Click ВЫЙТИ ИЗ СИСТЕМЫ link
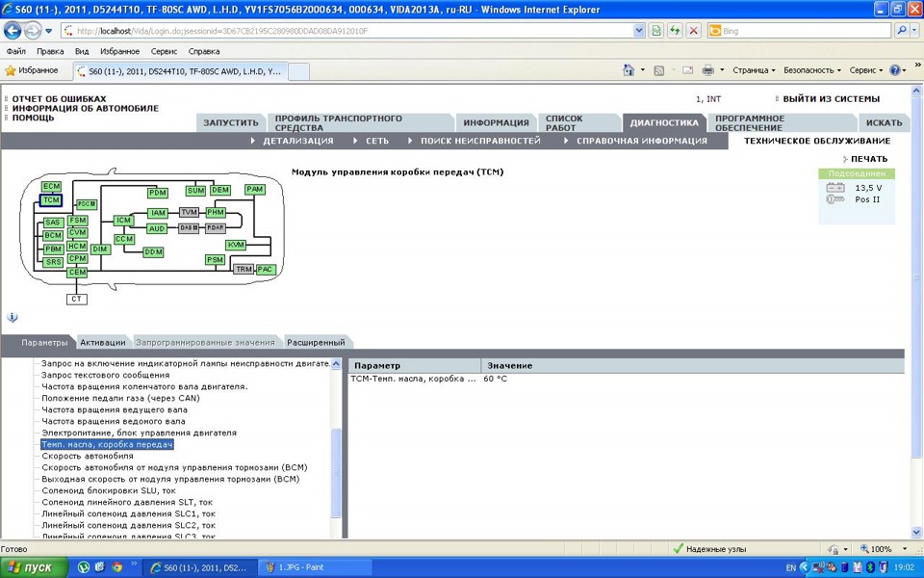 click(x=832, y=99)
